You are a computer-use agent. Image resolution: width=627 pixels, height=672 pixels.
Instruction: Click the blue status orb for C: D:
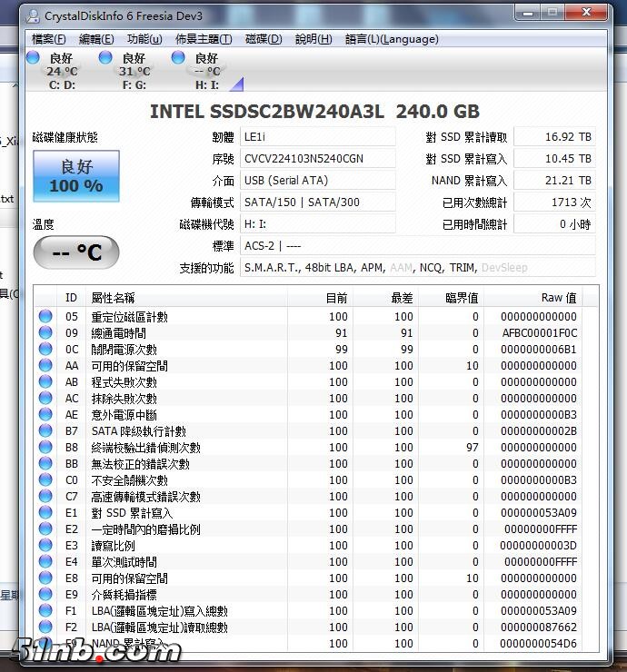33,57
